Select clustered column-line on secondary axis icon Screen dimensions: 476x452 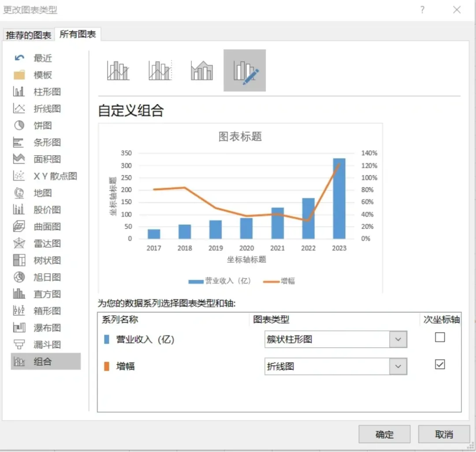[160, 70]
